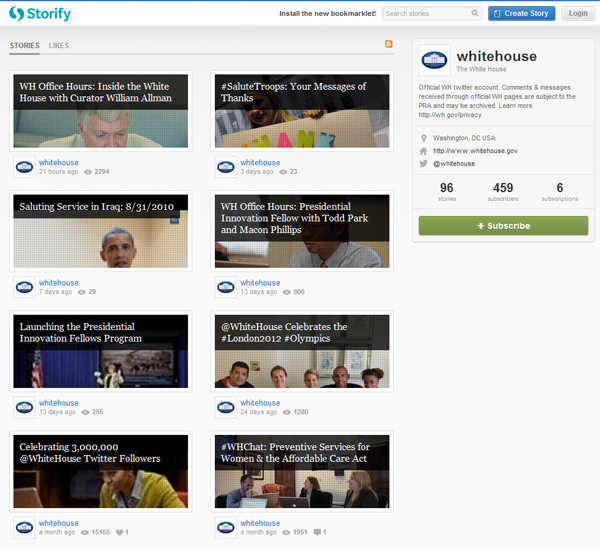Select the Stories tab

coord(25,46)
